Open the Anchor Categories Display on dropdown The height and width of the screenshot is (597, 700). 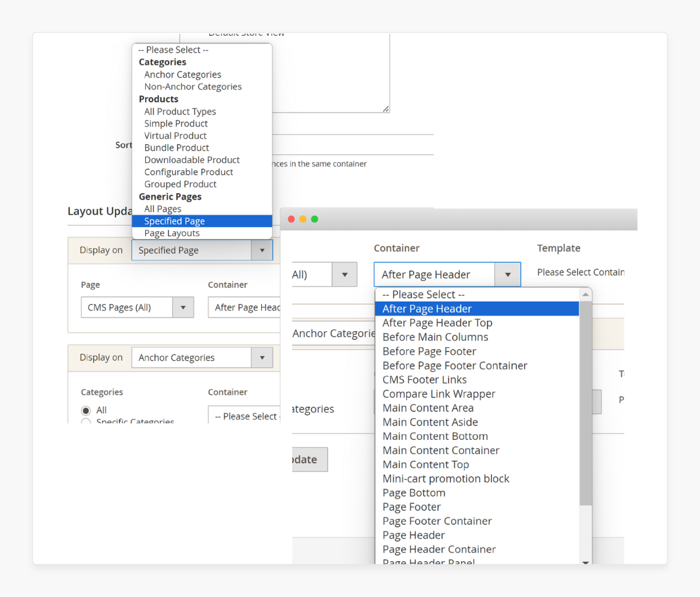pyautogui.click(x=202, y=357)
